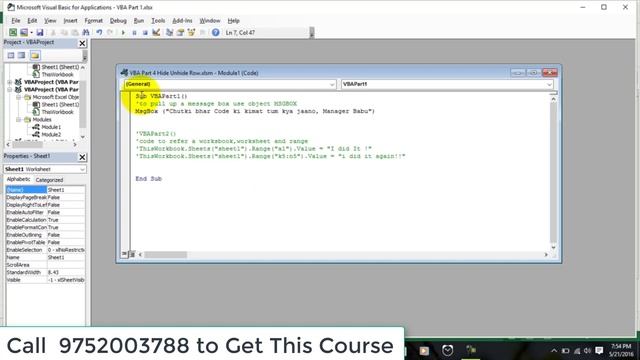Click the Cut icon in the toolbar
Image resolution: width=640 pixels, height=360 pixels.
click(x=53, y=32)
